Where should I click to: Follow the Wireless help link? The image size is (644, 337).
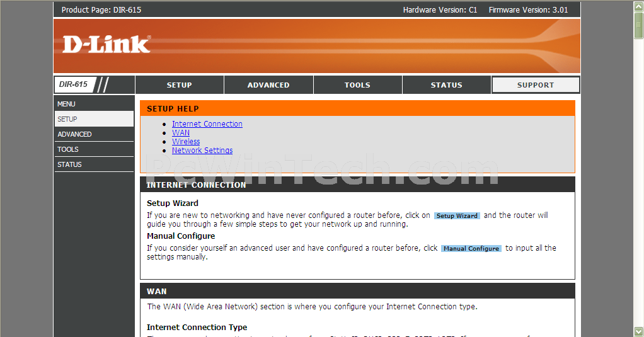(186, 142)
